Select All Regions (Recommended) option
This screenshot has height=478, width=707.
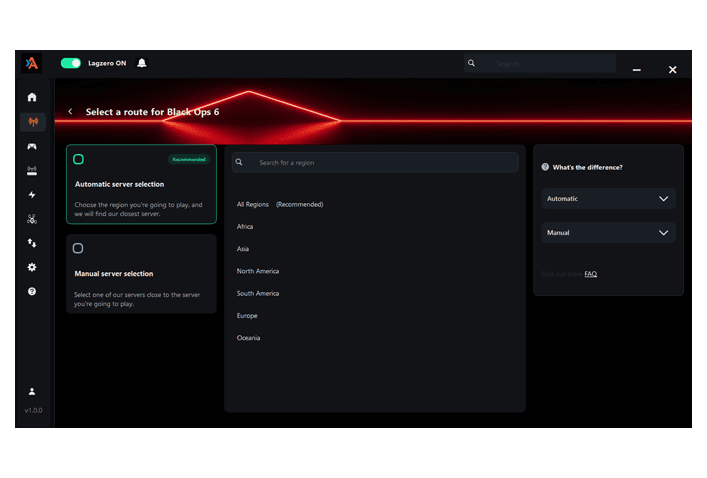pos(280,204)
